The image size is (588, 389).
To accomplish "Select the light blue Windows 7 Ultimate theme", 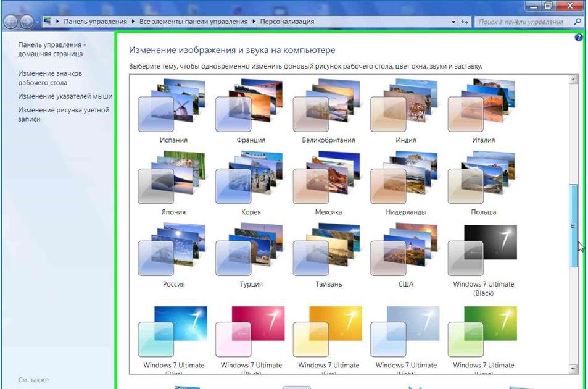I will pyautogui.click(x=406, y=339).
